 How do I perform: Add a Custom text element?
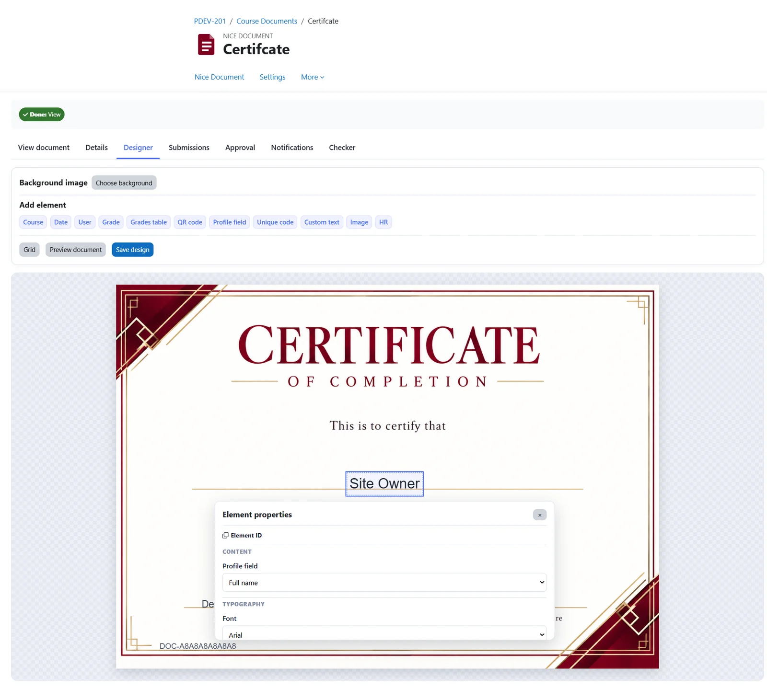click(322, 222)
